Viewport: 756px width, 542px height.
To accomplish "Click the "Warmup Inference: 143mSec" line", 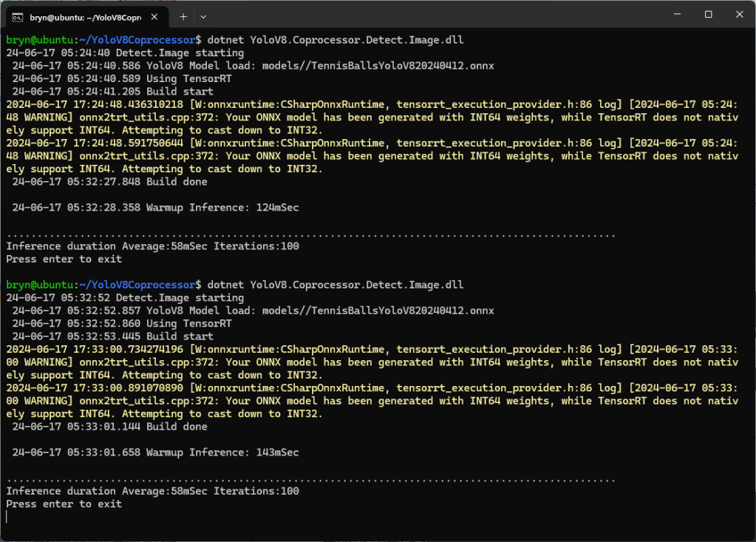I will tap(155, 453).
